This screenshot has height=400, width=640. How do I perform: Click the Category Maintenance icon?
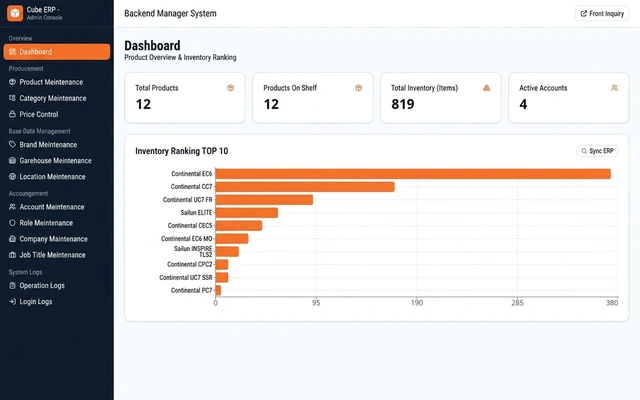tap(12, 98)
